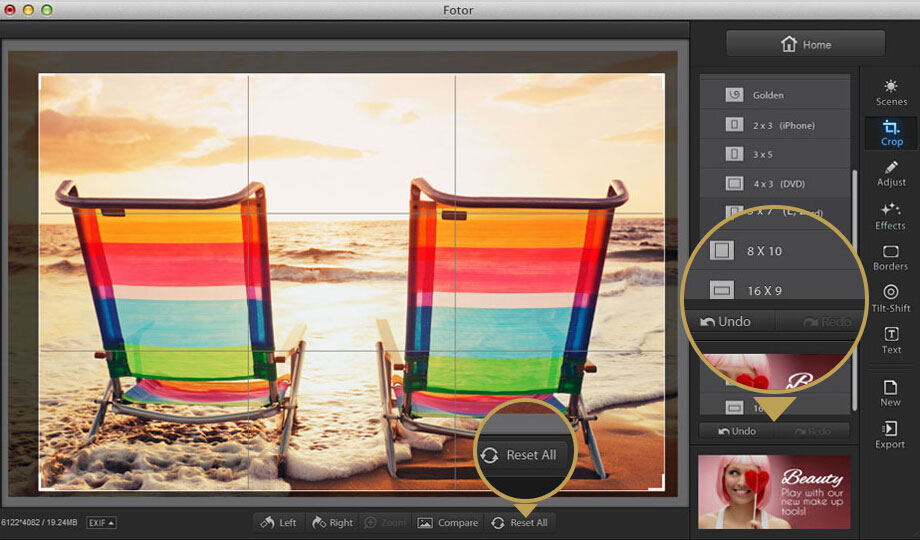The image size is (920, 540).
Task: Click the Export icon
Action: [890, 435]
